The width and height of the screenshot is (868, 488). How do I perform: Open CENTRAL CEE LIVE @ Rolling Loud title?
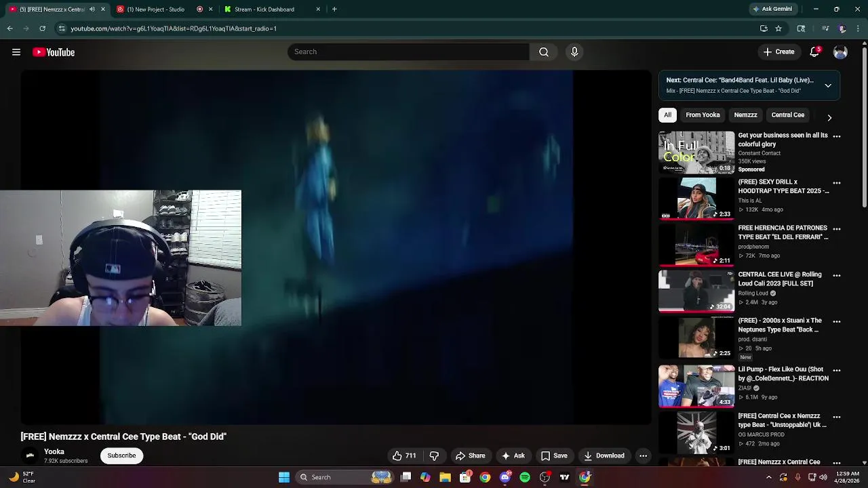click(780, 279)
